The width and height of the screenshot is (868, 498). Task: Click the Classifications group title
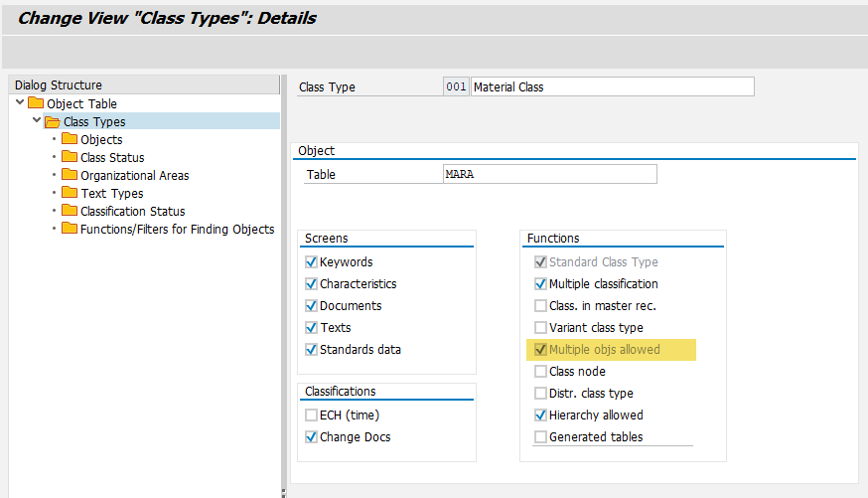point(340,391)
